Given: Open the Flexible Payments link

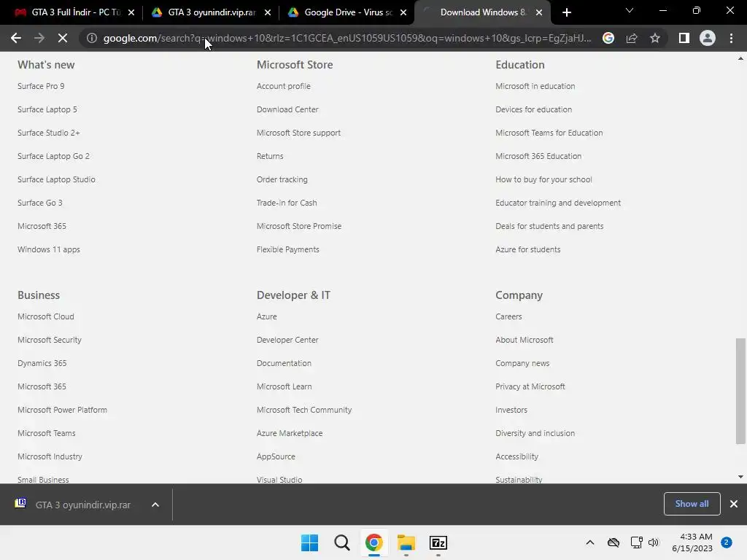Looking at the screenshot, I should [287, 249].
